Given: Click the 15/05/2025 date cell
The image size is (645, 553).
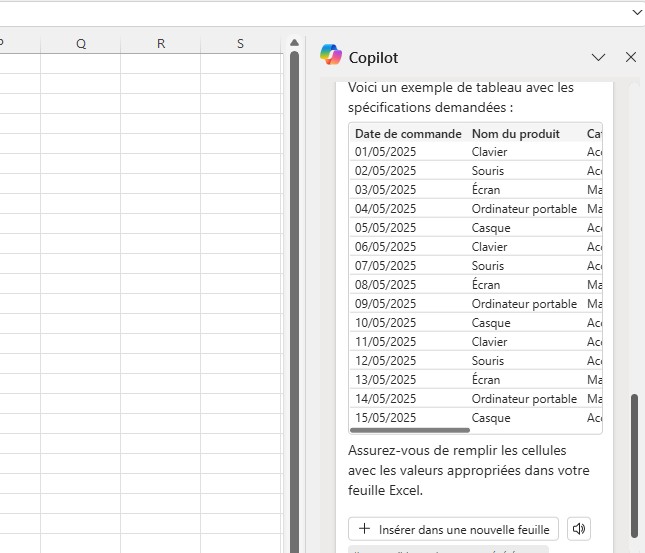Looking at the screenshot, I should click(385, 418).
